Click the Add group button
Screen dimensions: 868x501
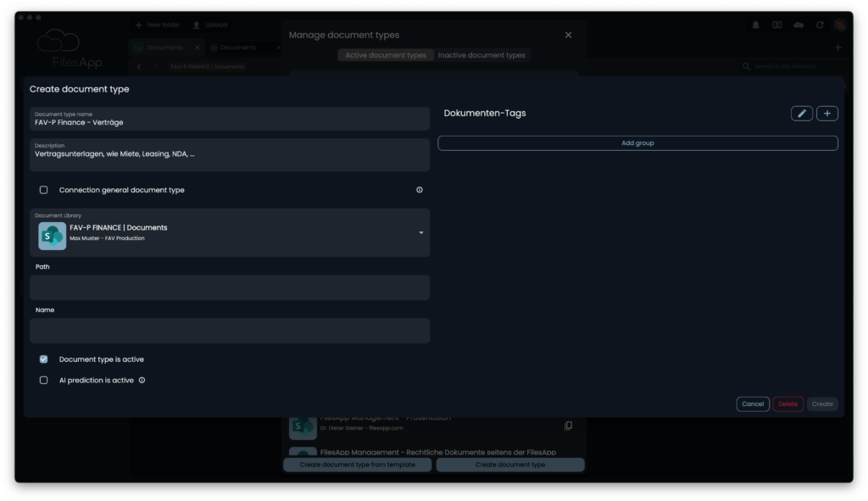[637, 142]
